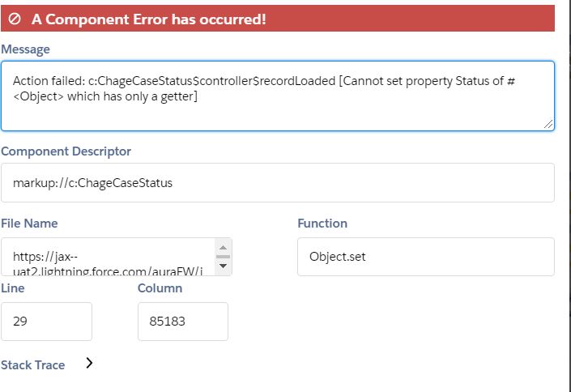Click the Message field label

(x=25, y=49)
